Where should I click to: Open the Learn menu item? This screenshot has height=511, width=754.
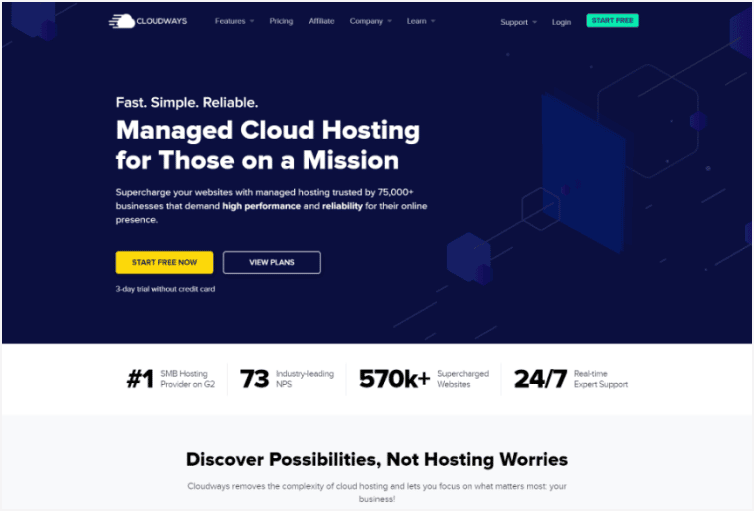416,21
